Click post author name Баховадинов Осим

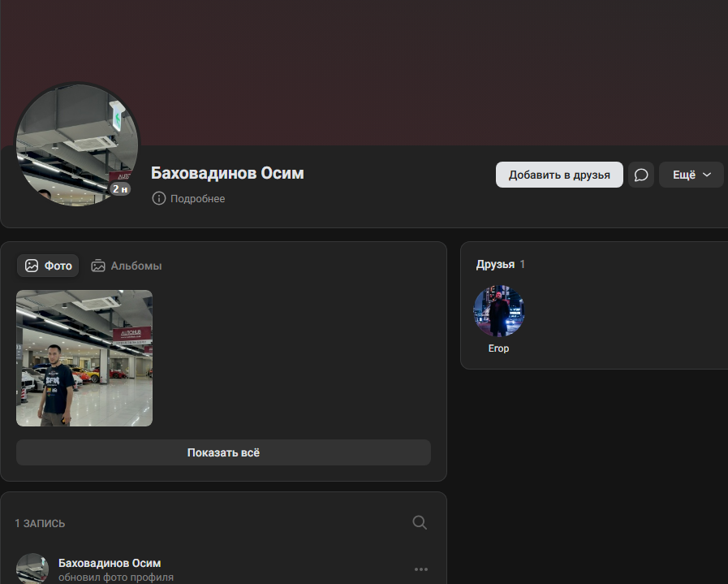point(110,563)
